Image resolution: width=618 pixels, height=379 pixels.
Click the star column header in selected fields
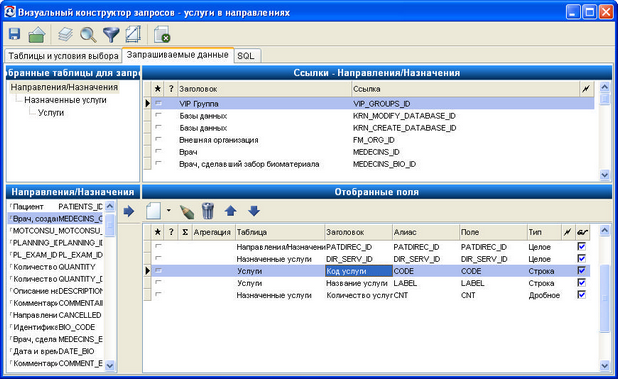[158, 232]
